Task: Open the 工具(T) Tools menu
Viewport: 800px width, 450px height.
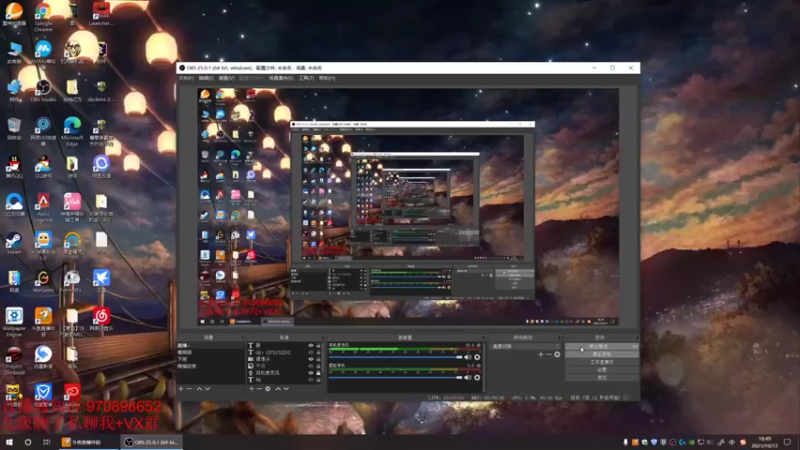Action: (306, 78)
